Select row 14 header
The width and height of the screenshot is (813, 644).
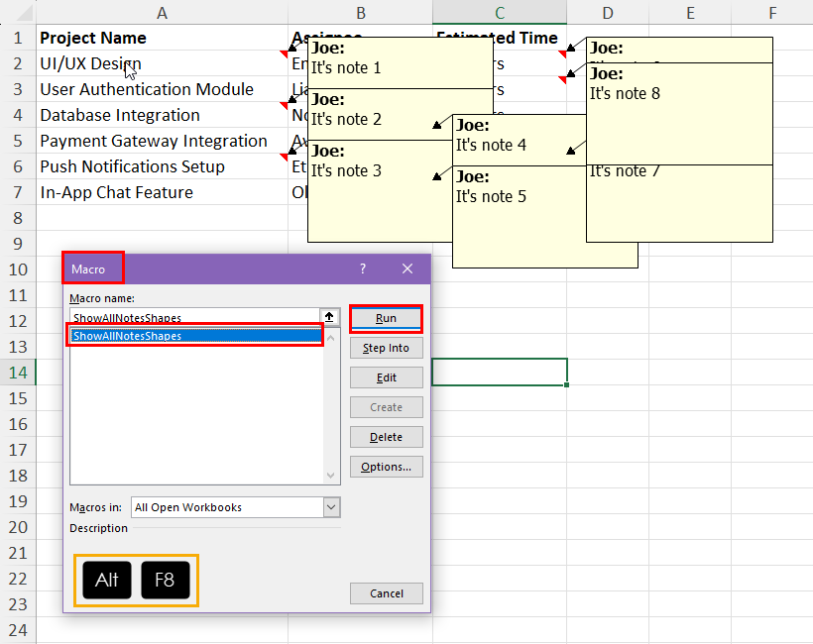pos(18,373)
